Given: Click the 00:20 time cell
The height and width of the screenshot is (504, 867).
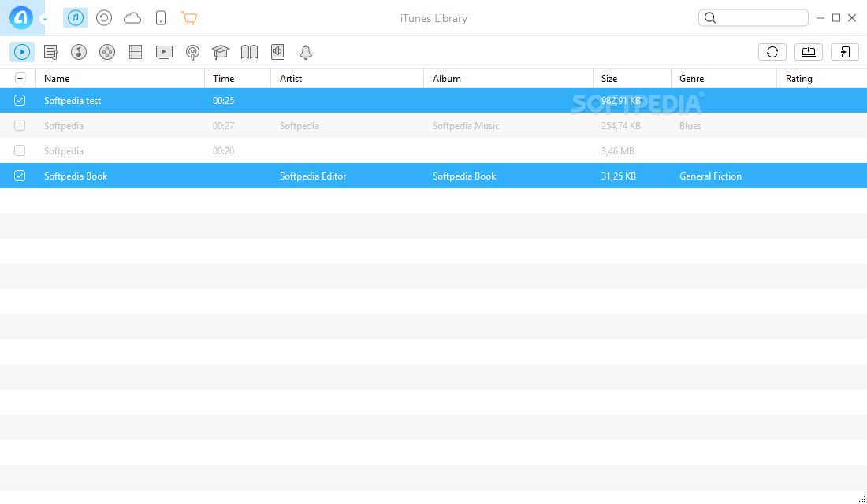Looking at the screenshot, I should pos(223,151).
